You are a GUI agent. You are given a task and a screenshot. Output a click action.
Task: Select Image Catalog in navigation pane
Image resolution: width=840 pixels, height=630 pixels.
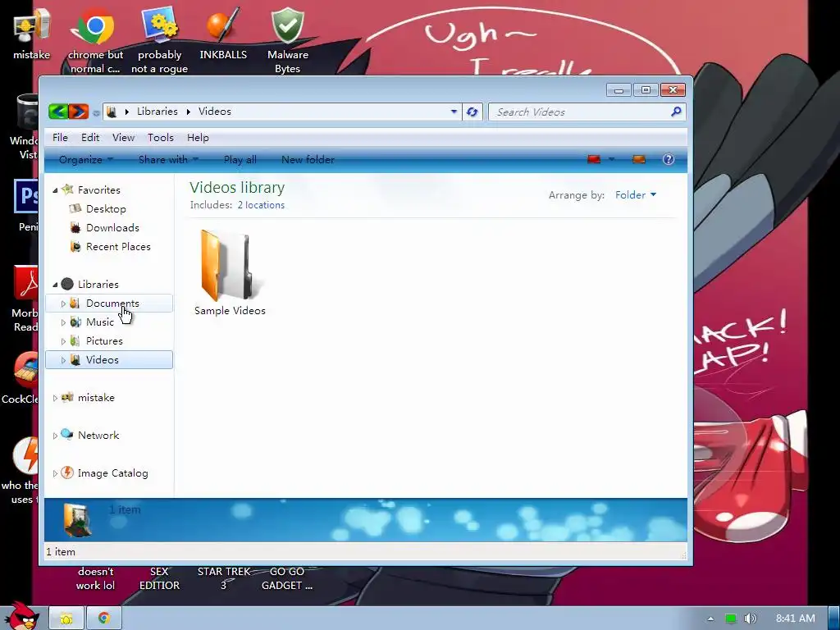click(x=112, y=473)
